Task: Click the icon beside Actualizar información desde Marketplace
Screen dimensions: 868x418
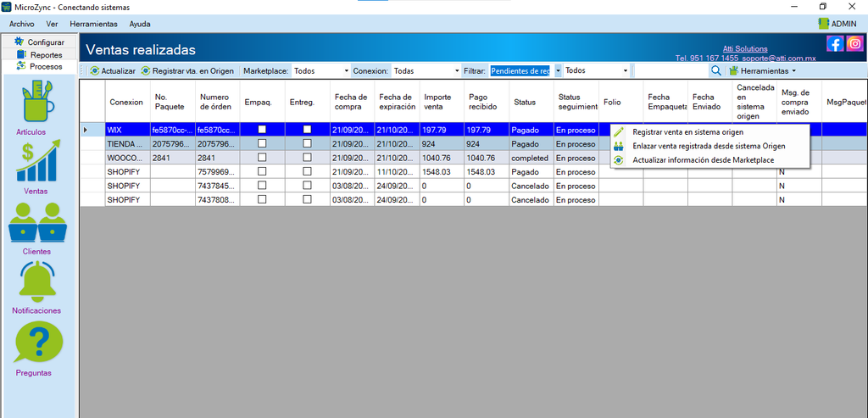Action: [x=619, y=159]
